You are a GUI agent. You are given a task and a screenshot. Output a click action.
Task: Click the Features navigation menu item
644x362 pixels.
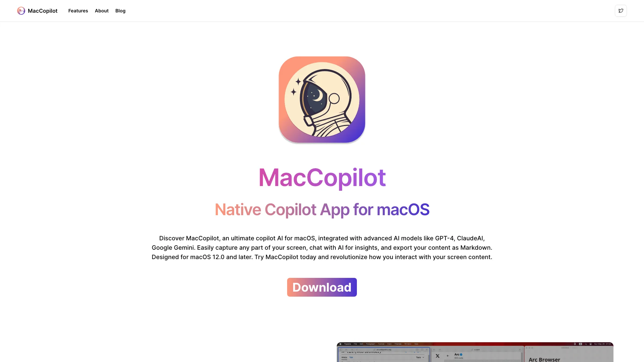click(x=78, y=11)
